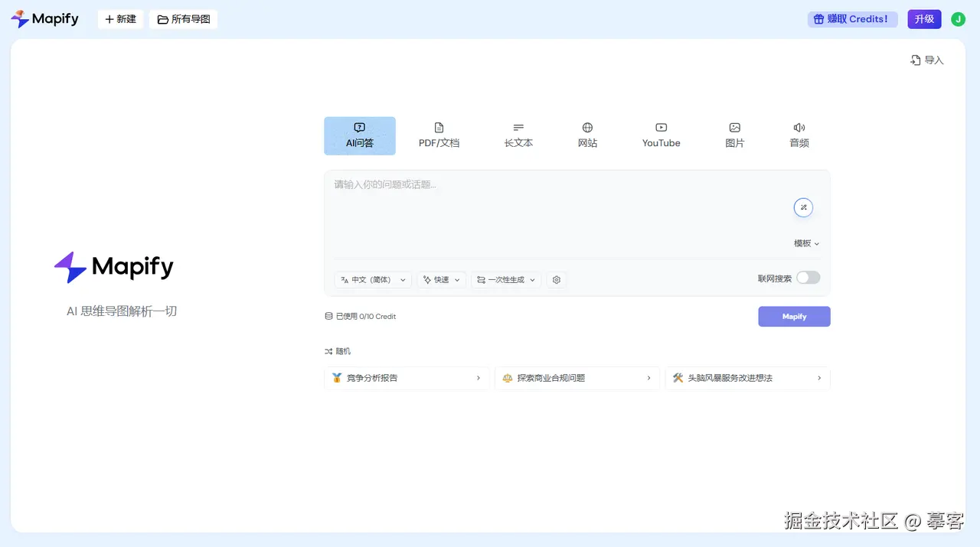Choose the 竞争分析报告 suggestion
980x547 pixels.
(407, 378)
